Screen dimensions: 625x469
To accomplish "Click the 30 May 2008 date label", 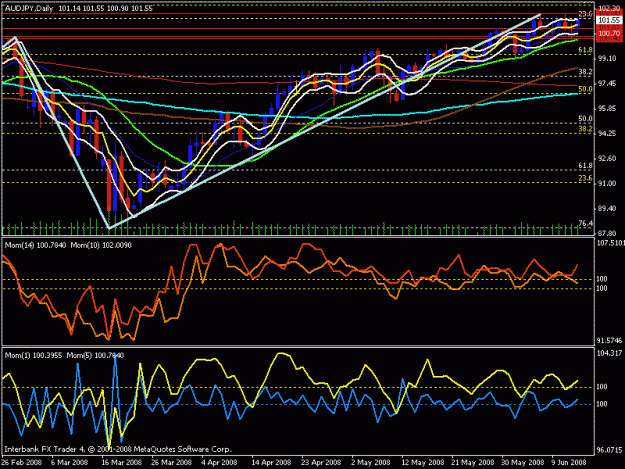I will click(x=523, y=462).
